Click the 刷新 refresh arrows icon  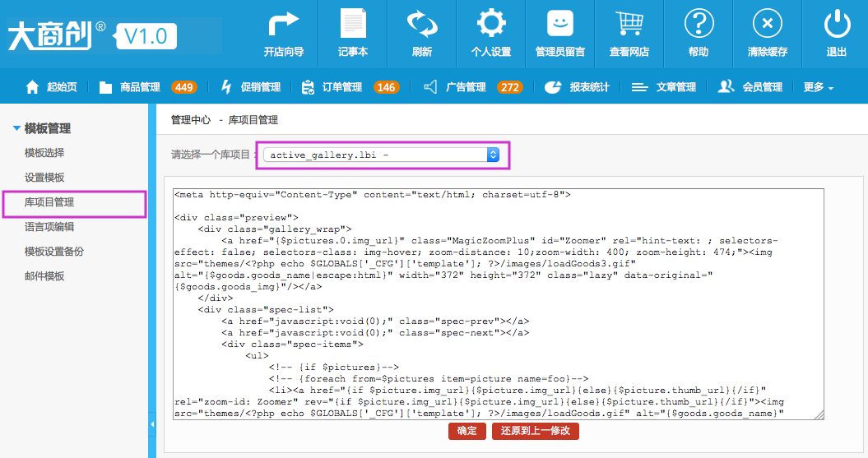422,25
